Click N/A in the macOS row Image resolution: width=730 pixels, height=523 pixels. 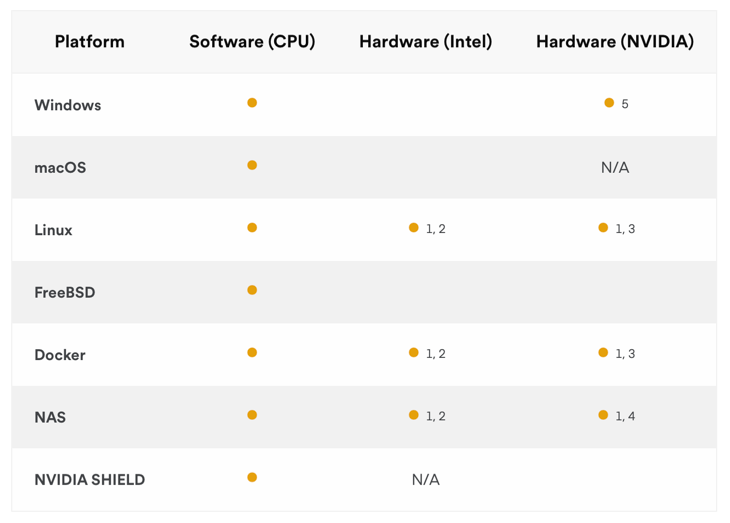615,167
